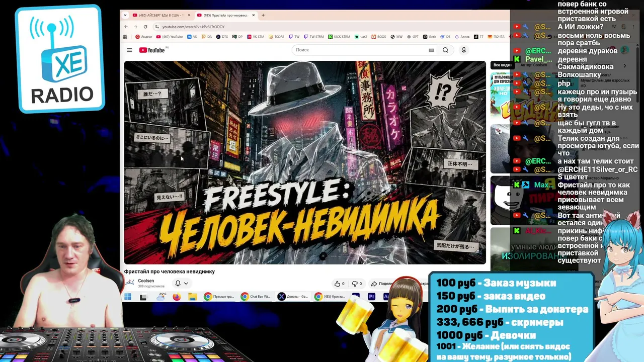Open the Coolsen channel name link
This screenshot has height=362, width=644.
(146, 281)
